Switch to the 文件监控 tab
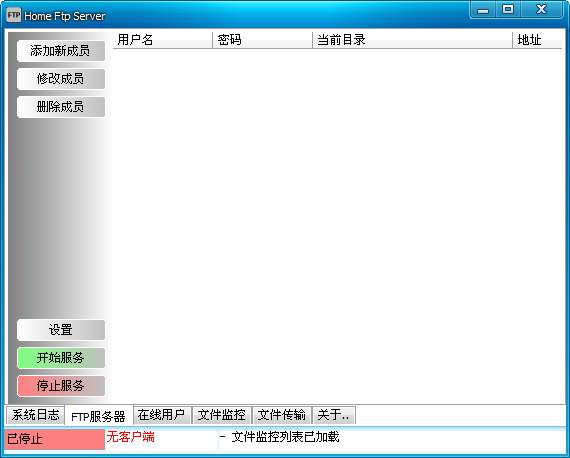 (x=222, y=415)
